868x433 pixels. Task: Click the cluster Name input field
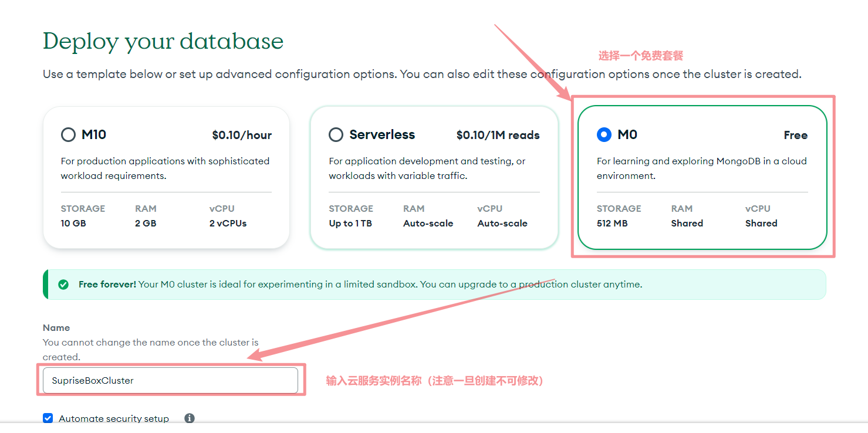[x=170, y=380]
